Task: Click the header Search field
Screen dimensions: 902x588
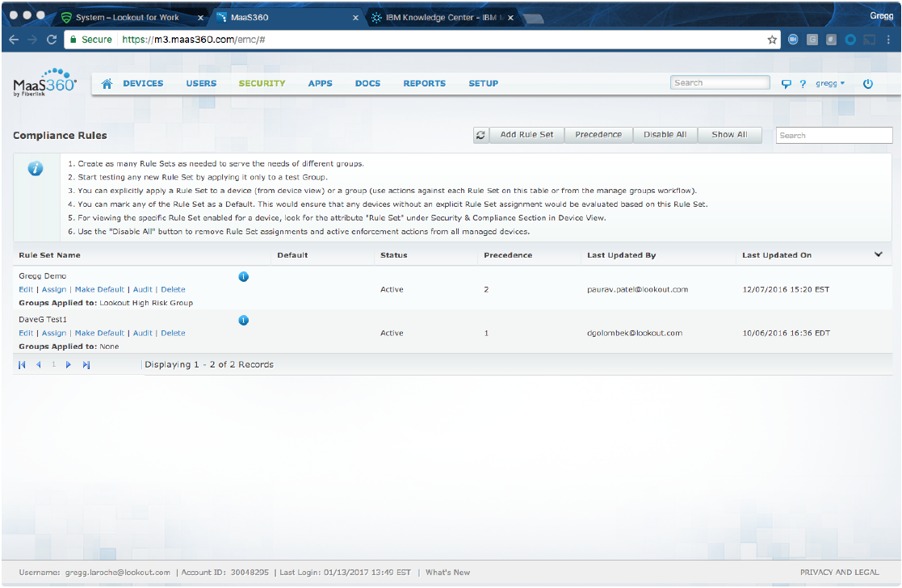Action: pos(720,83)
